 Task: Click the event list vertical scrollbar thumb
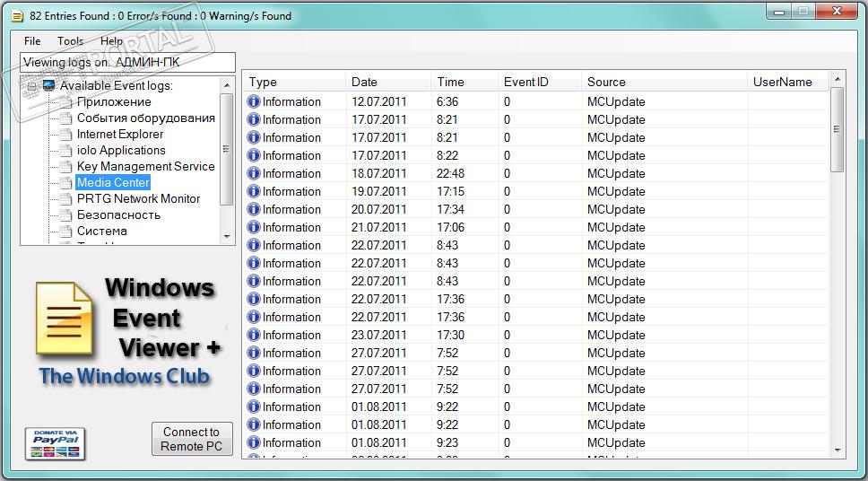837,129
